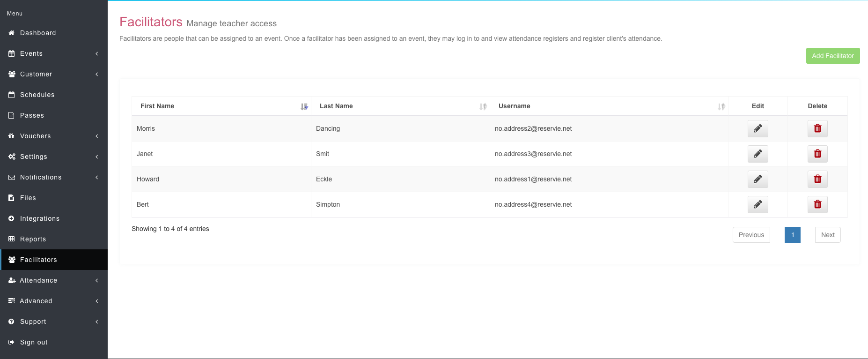Sort by First Name column sort icon
868x359 pixels.
304,106
